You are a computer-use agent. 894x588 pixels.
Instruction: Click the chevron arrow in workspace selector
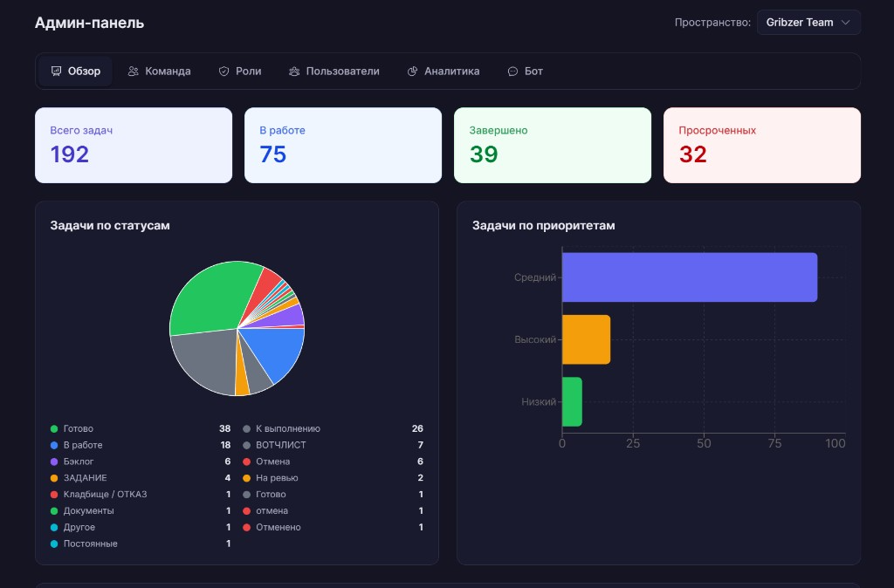(844, 23)
